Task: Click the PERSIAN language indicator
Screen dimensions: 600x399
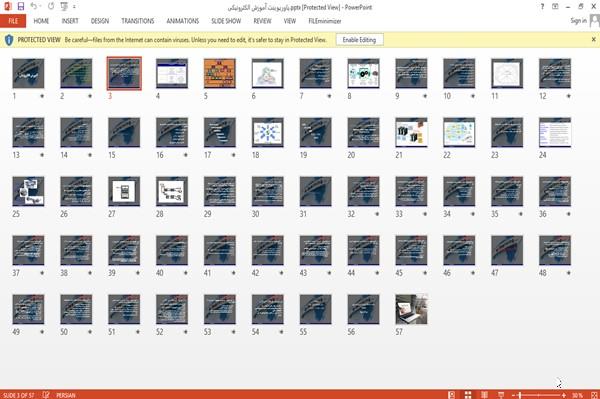Action: (x=66, y=395)
